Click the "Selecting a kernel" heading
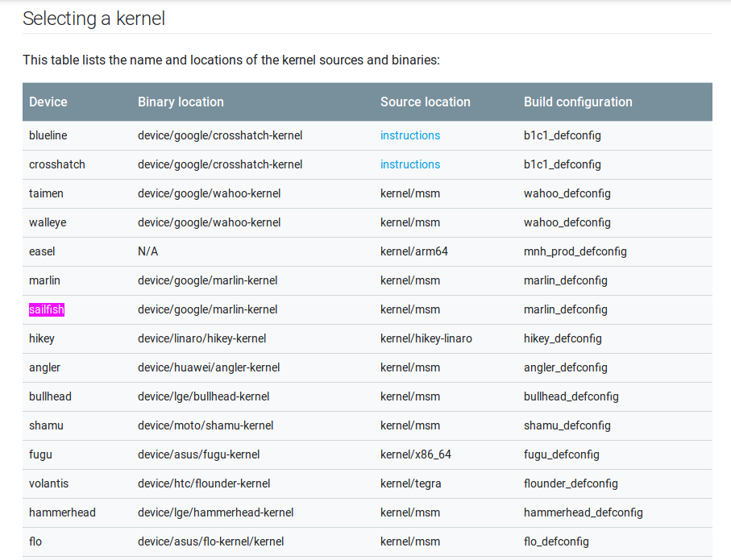The image size is (731, 560). click(x=93, y=19)
